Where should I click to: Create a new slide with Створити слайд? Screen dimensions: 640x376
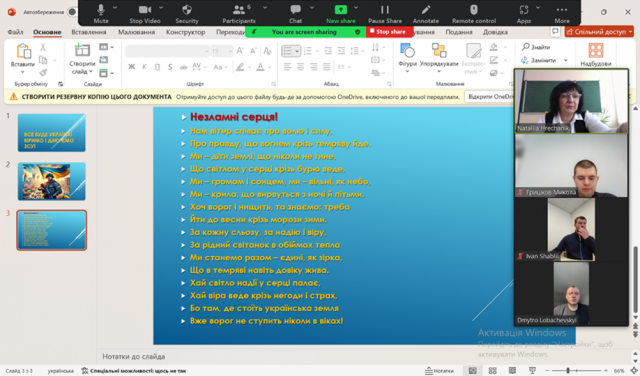pos(82,59)
